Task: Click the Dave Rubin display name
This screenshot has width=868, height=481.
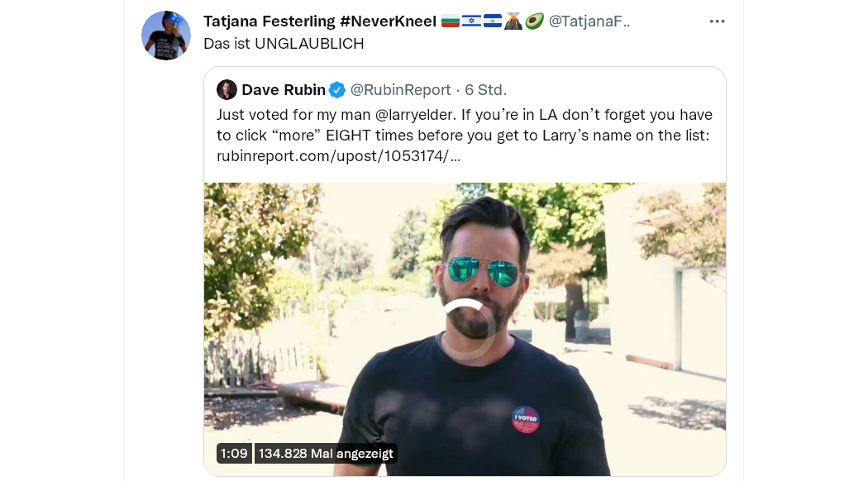Action: coord(284,89)
